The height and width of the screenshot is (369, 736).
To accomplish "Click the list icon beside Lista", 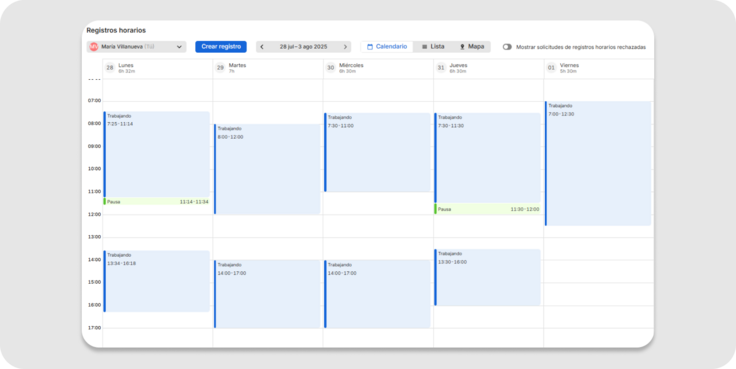I will (x=424, y=47).
